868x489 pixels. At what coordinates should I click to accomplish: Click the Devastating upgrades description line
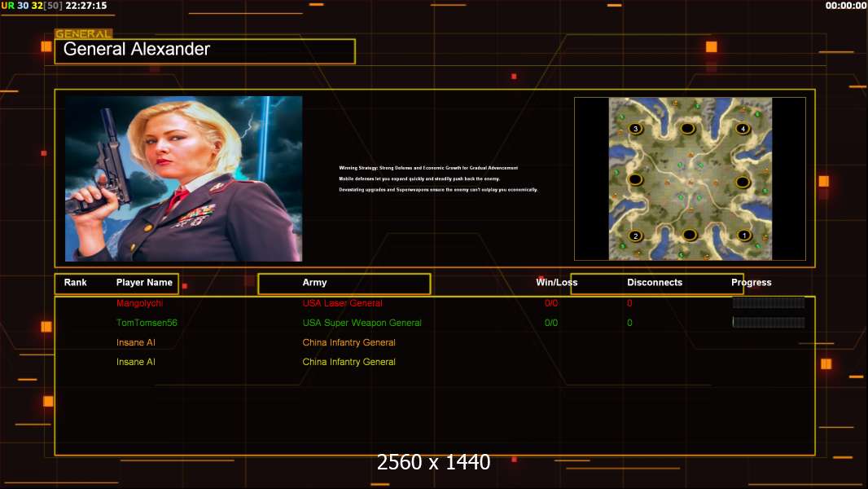coord(438,189)
